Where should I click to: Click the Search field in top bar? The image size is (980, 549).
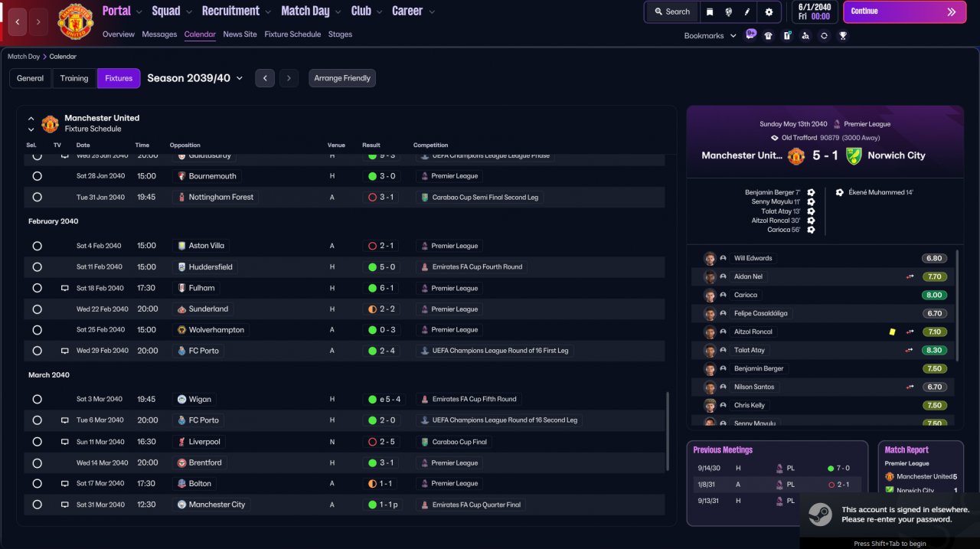[672, 11]
